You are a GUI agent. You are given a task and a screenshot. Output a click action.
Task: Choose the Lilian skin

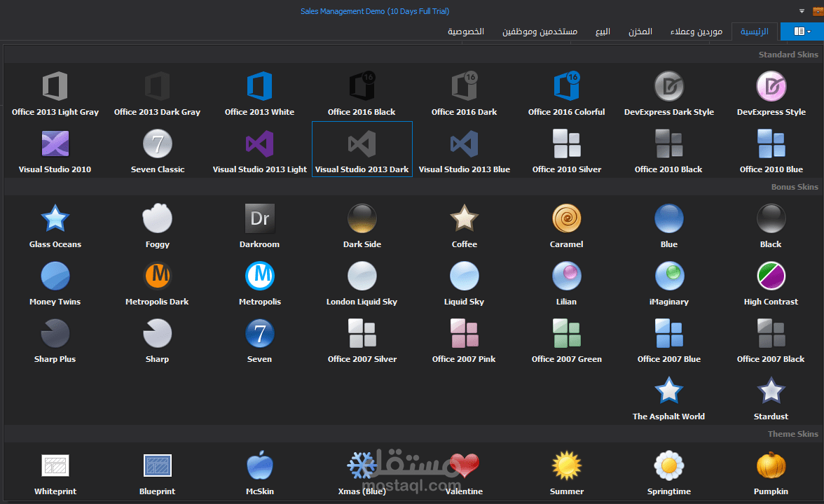click(566, 283)
